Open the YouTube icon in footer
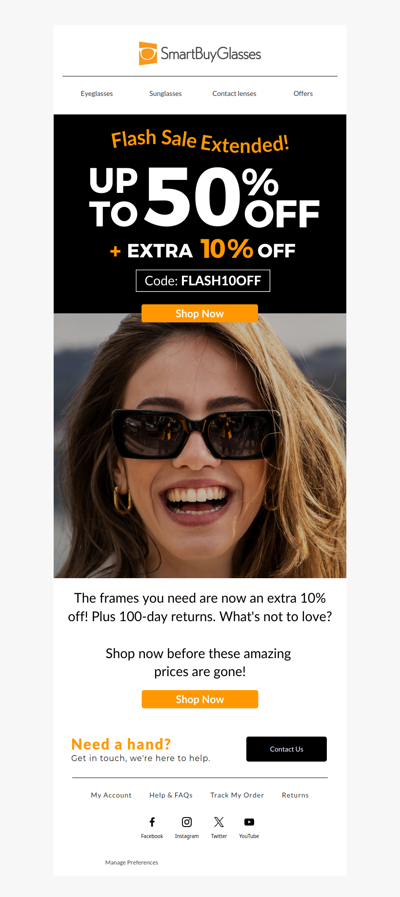The width and height of the screenshot is (400, 897). point(249,822)
